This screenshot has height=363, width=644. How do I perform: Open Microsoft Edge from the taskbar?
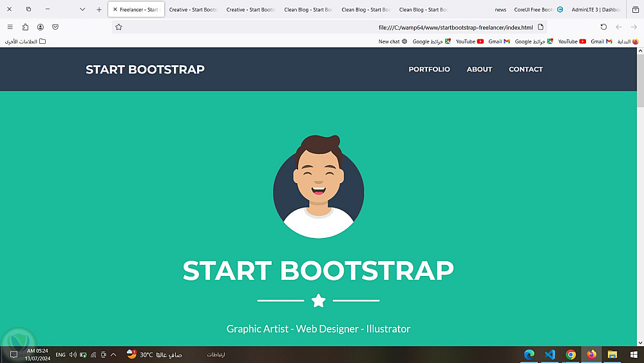pos(529,355)
